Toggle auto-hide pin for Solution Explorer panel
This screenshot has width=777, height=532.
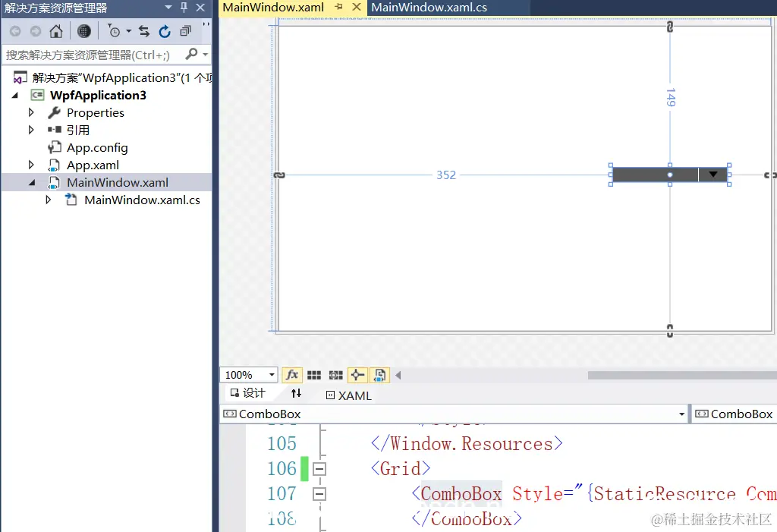pos(184,8)
